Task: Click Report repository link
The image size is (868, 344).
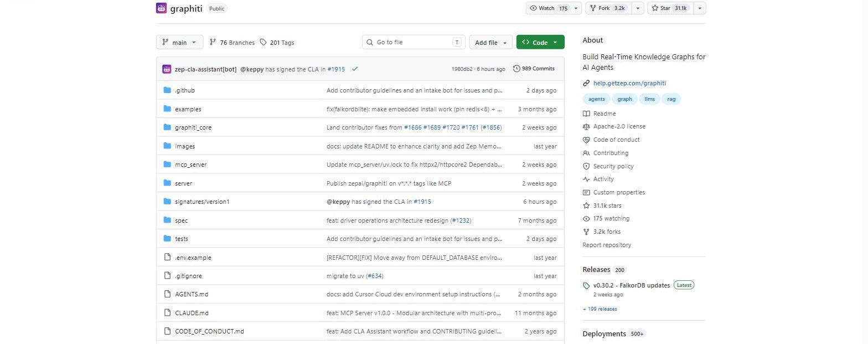Action: 607,245
